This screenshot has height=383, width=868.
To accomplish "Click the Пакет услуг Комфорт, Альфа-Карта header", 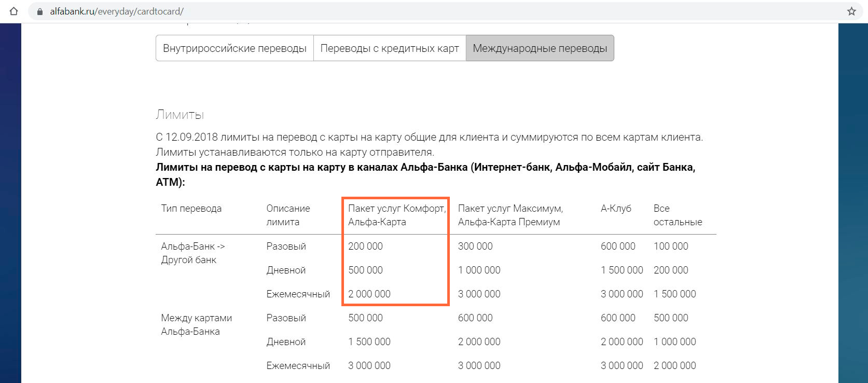I will coord(397,215).
